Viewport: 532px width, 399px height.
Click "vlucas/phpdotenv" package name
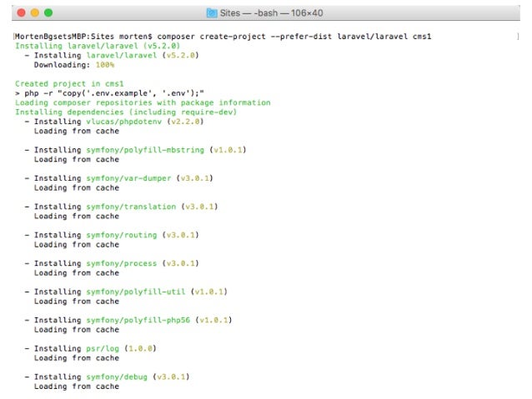124,122
